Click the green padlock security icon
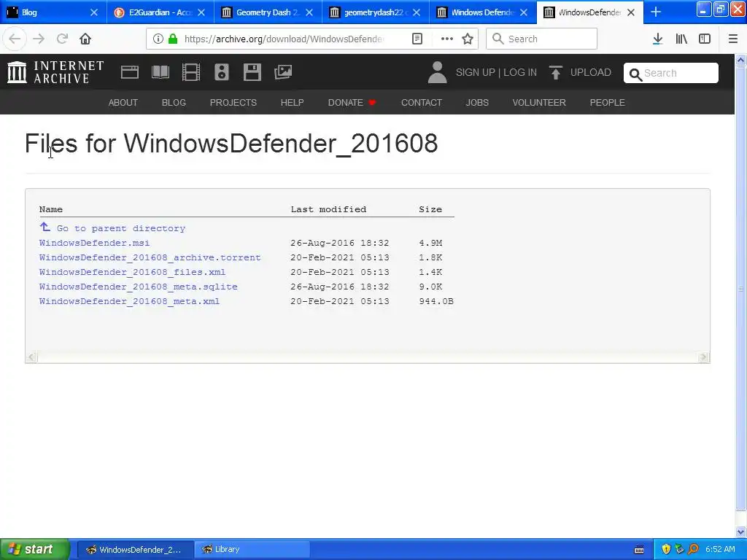The width and height of the screenshot is (747, 560). pos(173,39)
